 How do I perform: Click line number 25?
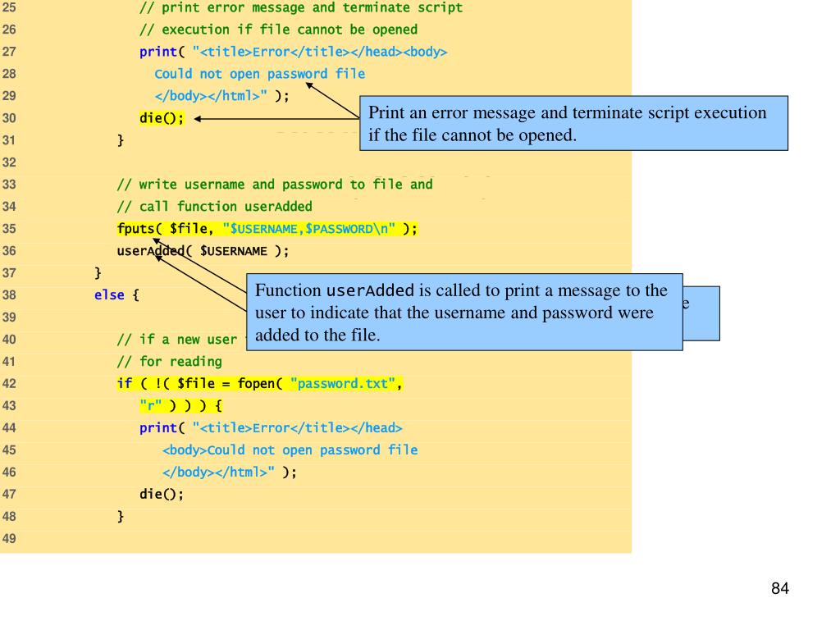coord(9,7)
